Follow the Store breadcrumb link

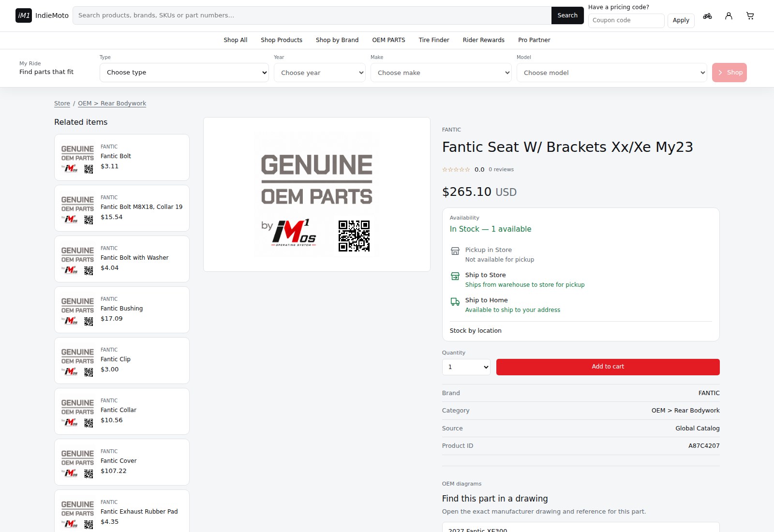(x=62, y=103)
